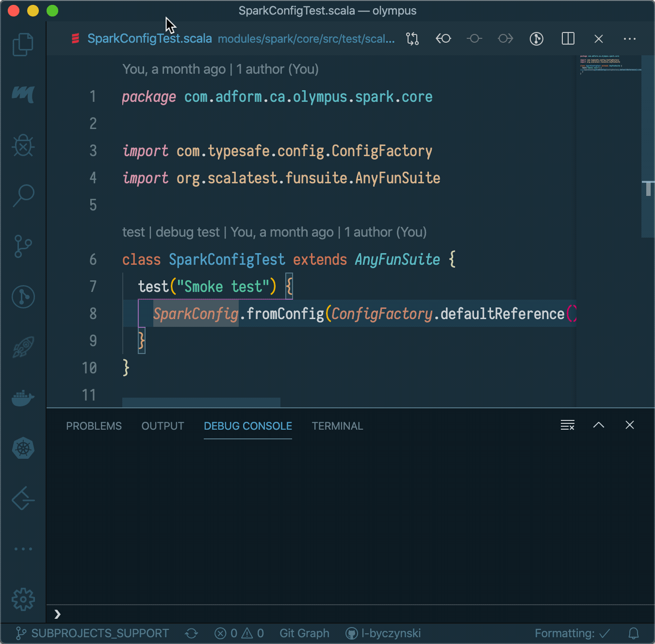Switch to the PROBLEMS panel tab
Viewport: 655px width, 644px height.
pos(94,426)
